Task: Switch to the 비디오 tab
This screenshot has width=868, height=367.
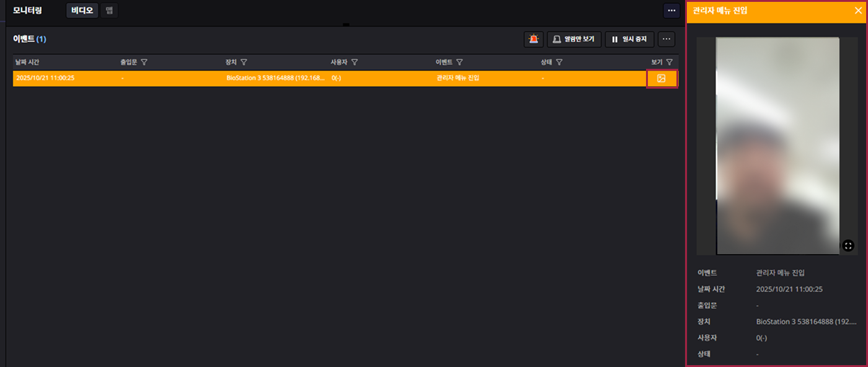Action: [x=82, y=11]
